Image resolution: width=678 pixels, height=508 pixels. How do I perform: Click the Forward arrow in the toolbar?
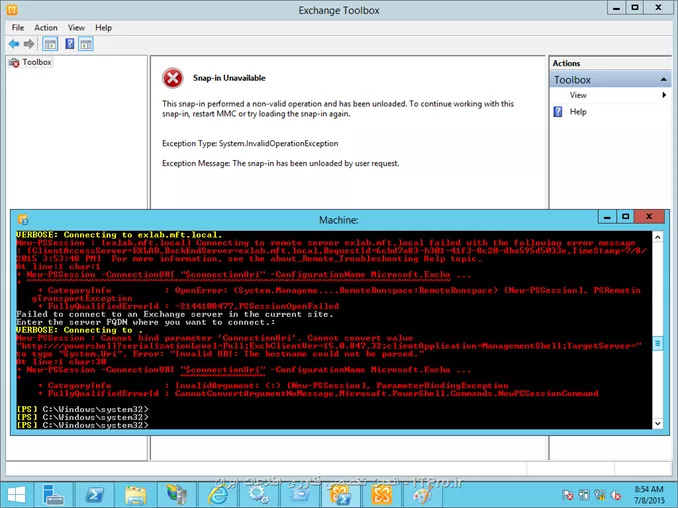tap(29, 44)
